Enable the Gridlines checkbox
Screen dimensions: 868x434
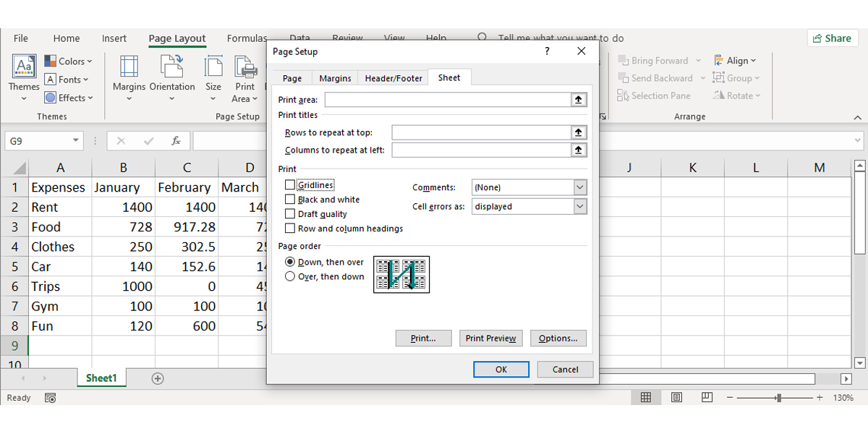[x=290, y=185]
